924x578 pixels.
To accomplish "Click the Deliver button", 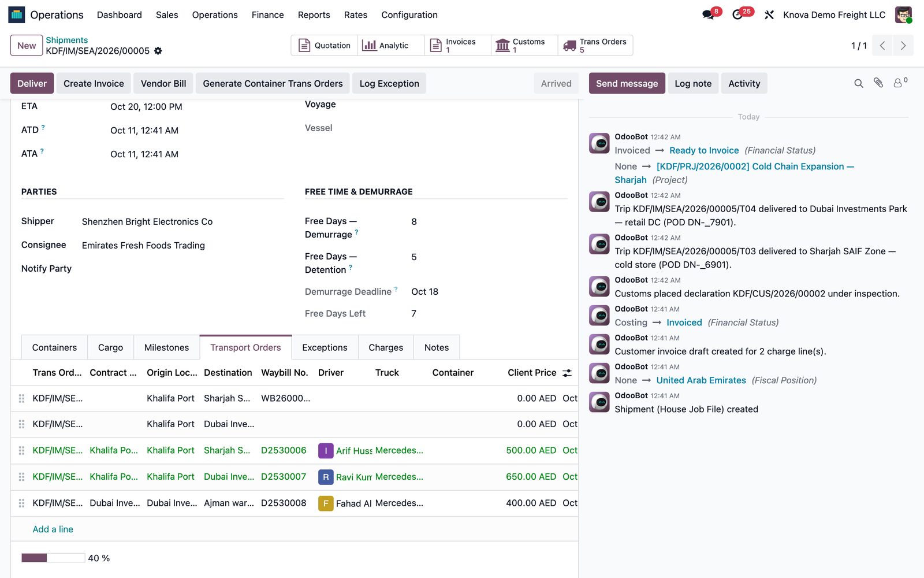I will [x=32, y=83].
